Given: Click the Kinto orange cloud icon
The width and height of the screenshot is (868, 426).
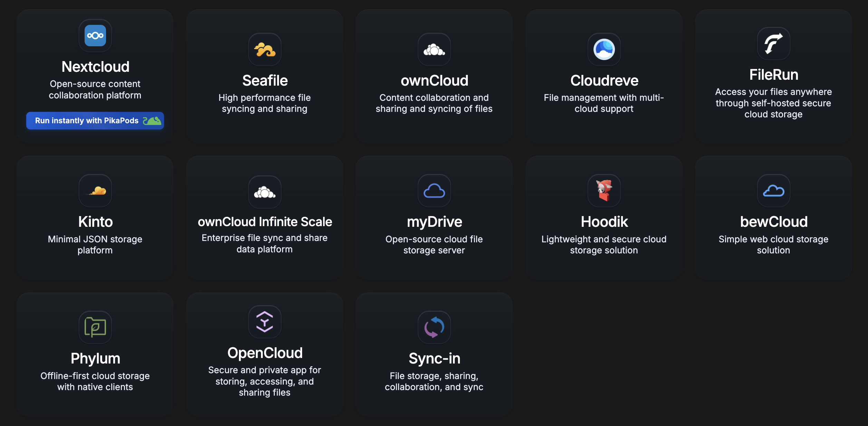Looking at the screenshot, I should (x=95, y=191).
